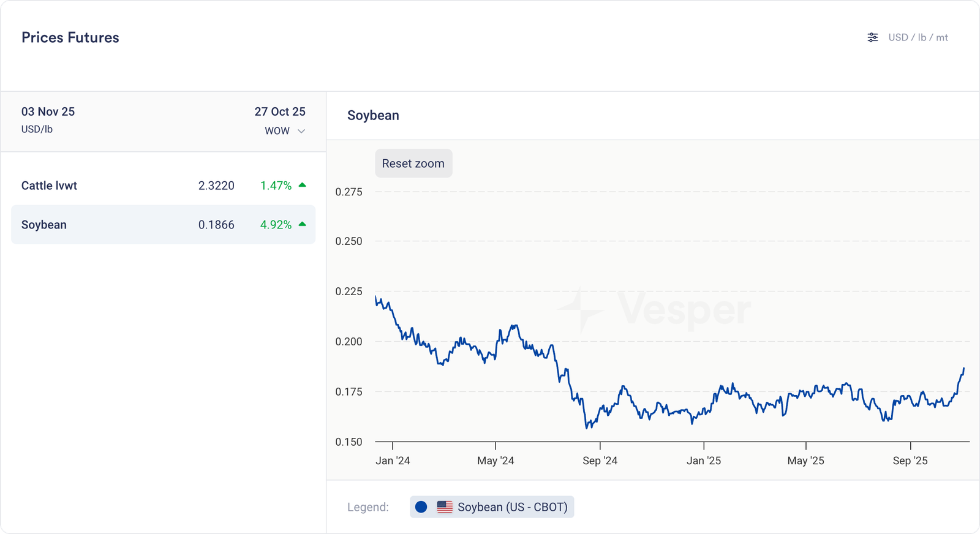Click the green up arrow for Cattle lvwt
Screen dimensions: 980x534
(302, 185)
